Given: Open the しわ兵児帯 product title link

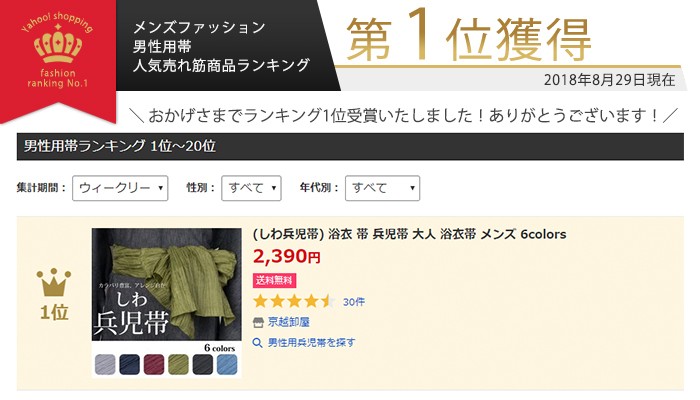Looking at the screenshot, I should click(409, 234).
